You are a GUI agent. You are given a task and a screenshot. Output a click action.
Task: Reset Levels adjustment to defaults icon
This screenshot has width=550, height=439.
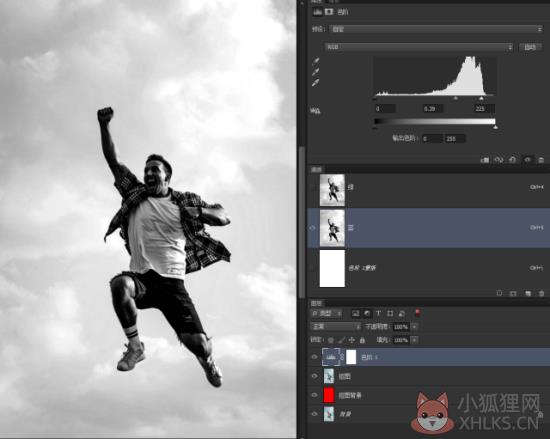pos(512,160)
